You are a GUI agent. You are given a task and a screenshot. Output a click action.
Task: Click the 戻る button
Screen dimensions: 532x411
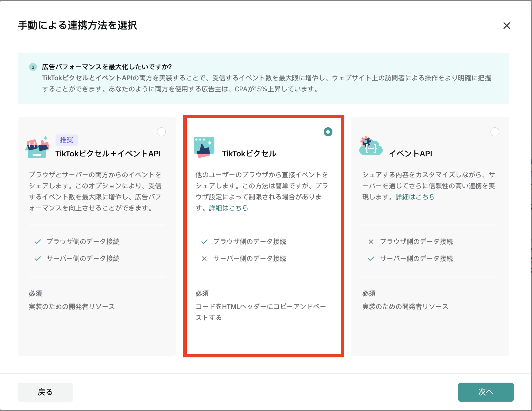pos(45,392)
